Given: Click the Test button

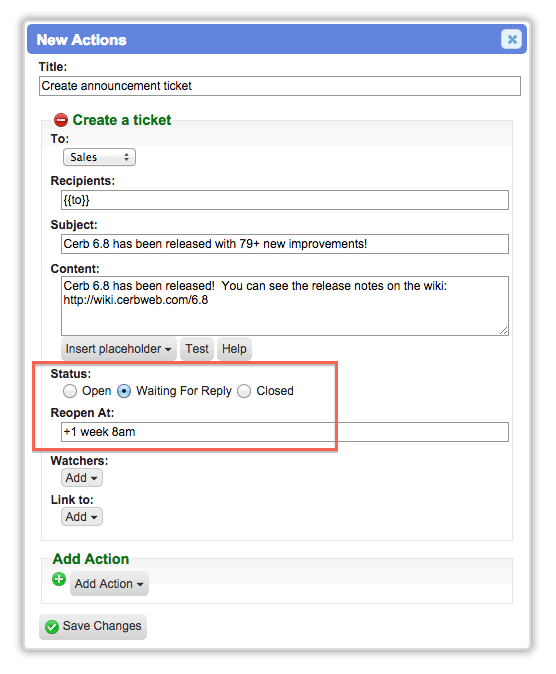Looking at the screenshot, I should (x=197, y=349).
